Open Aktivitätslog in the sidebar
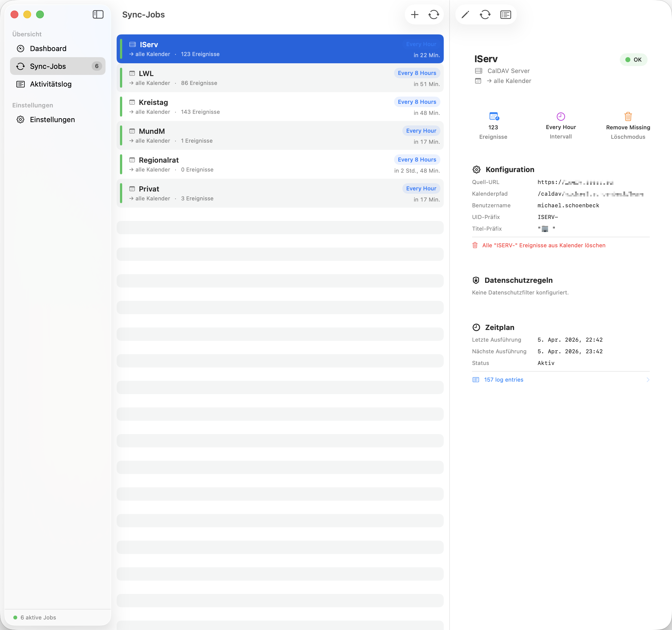672x630 pixels. coord(51,84)
